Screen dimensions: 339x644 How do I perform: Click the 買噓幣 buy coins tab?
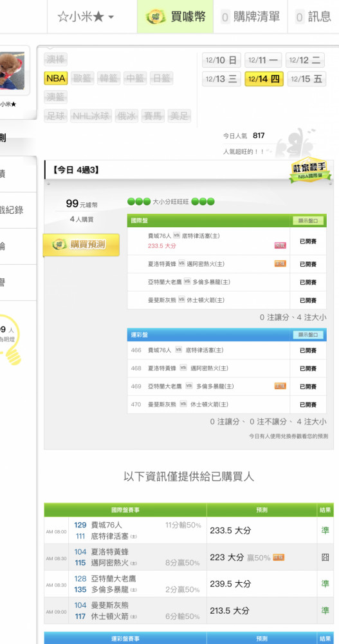click(175, 17)
